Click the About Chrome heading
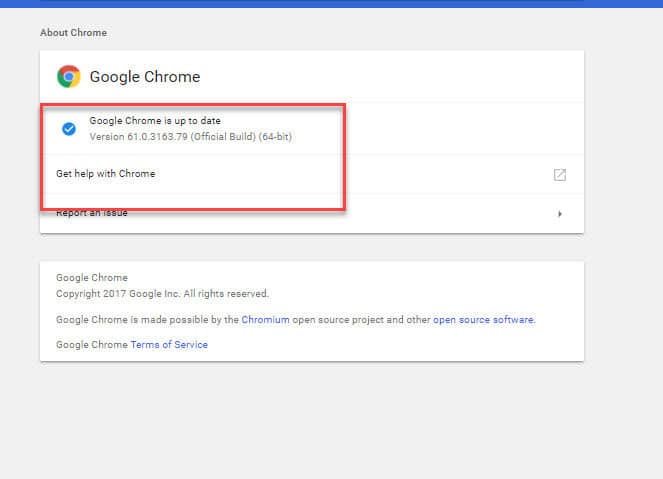The image size is (663, 479). pos(73,33)
